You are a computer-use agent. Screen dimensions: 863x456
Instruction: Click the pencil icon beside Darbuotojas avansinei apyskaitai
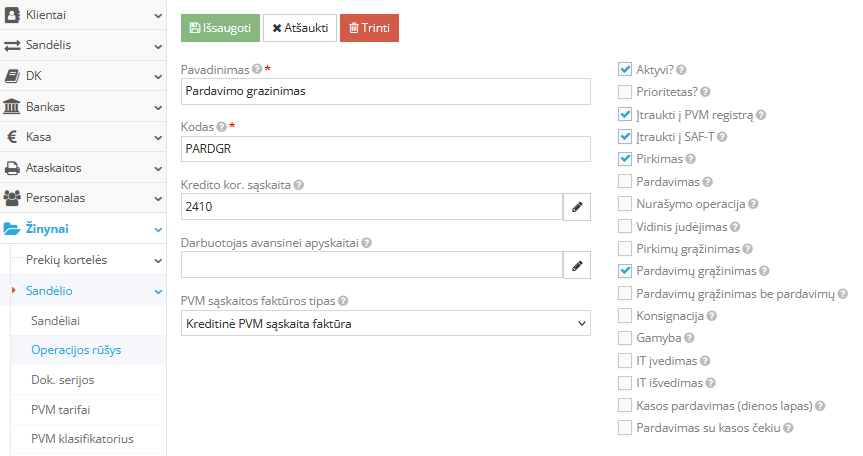[577, 265]
